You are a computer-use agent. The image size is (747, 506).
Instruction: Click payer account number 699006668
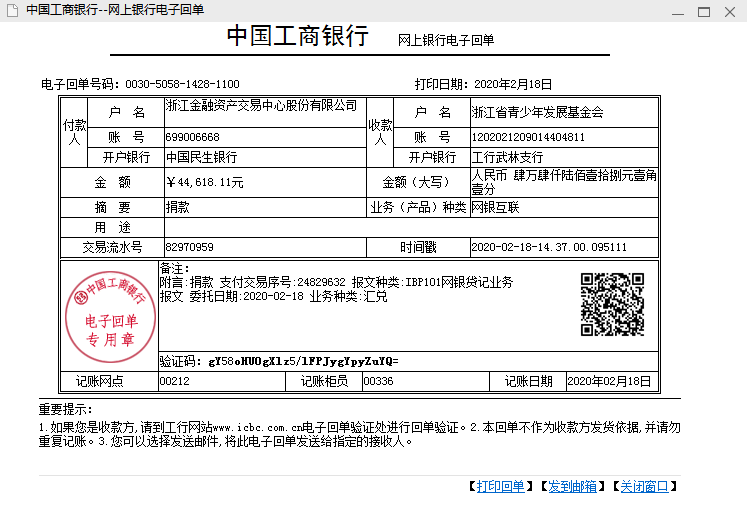[192, 137]
